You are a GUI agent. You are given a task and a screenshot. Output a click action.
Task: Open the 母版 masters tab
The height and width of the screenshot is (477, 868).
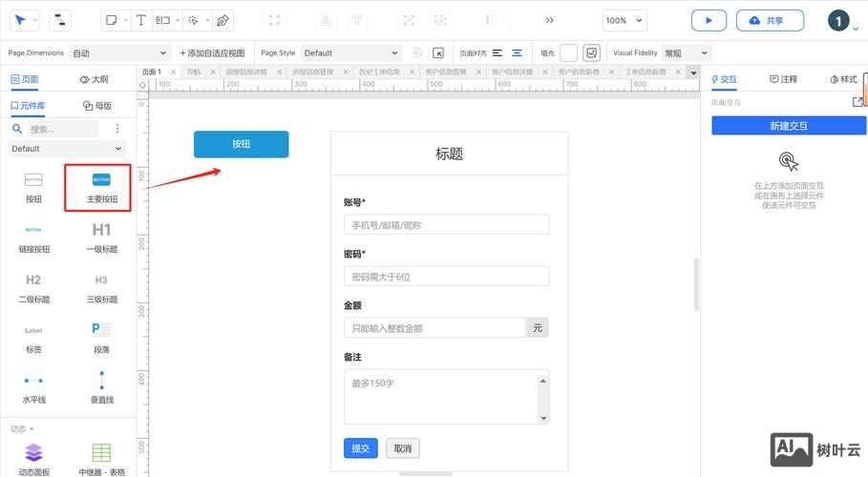point(96,105)
